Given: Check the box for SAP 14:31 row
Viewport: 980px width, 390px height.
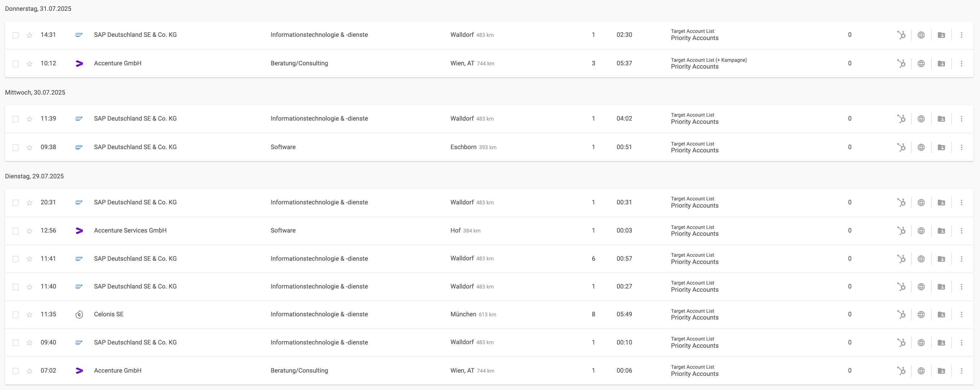Looking at the screenshot, I should coord(15,35).
